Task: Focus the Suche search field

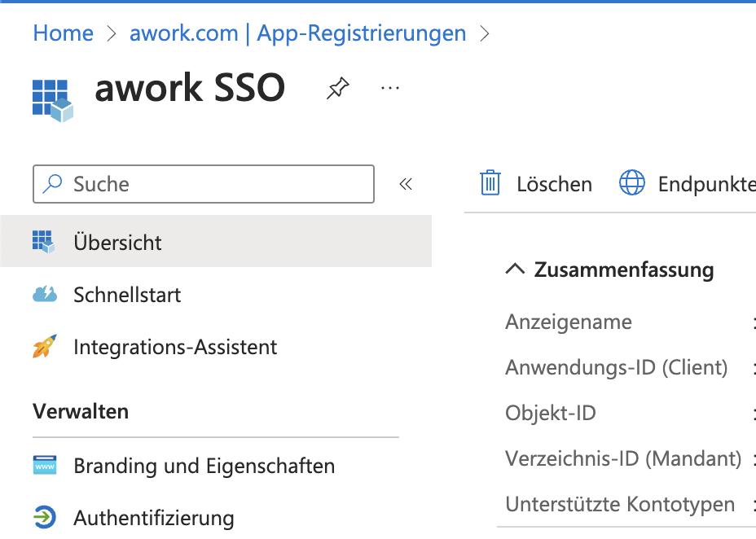Action: [204, 184]
